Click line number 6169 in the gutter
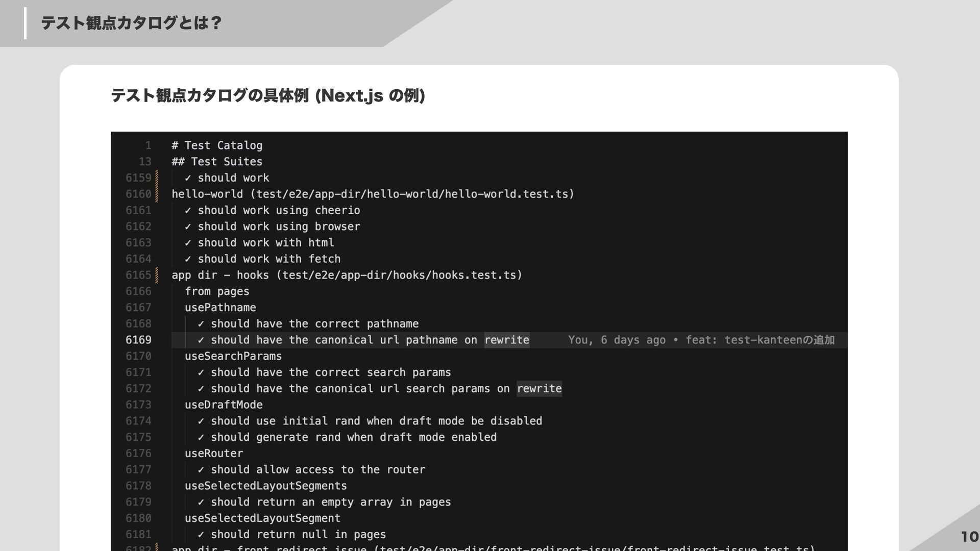This screenshot has width=980, height=551. tap(138, 340)
